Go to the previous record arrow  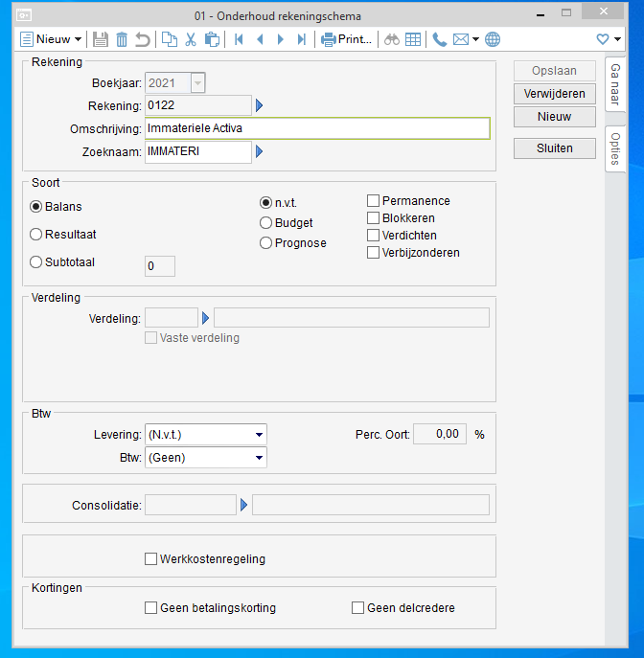(260, 39)
